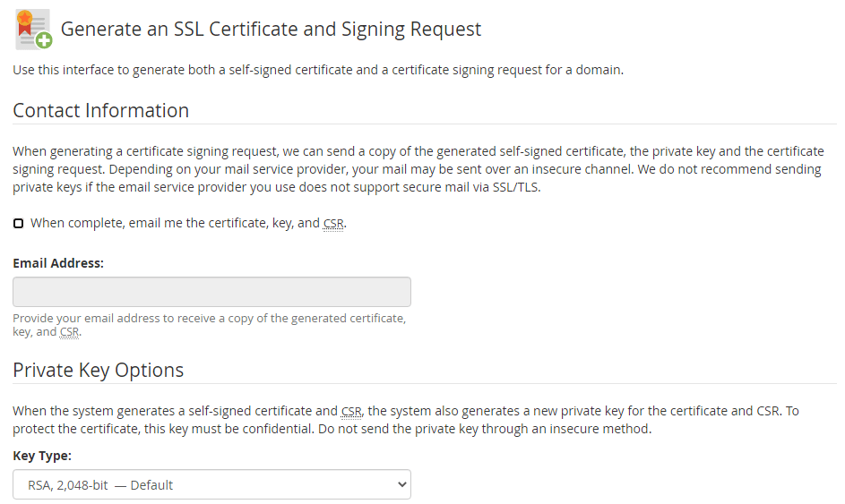Click the bold Key Type label
Image resolution: width=845 pixels, height=504 pixels.
click(42, 456)
